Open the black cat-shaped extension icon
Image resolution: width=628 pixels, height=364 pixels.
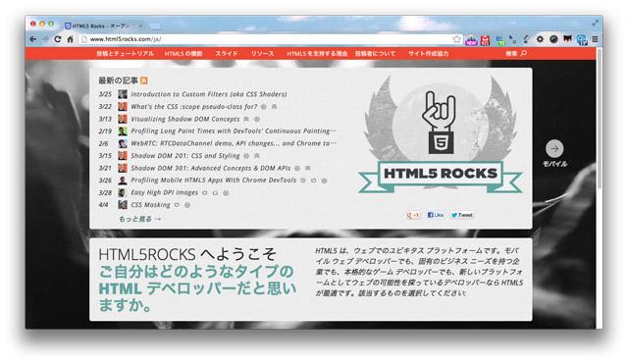coord(567,39)
